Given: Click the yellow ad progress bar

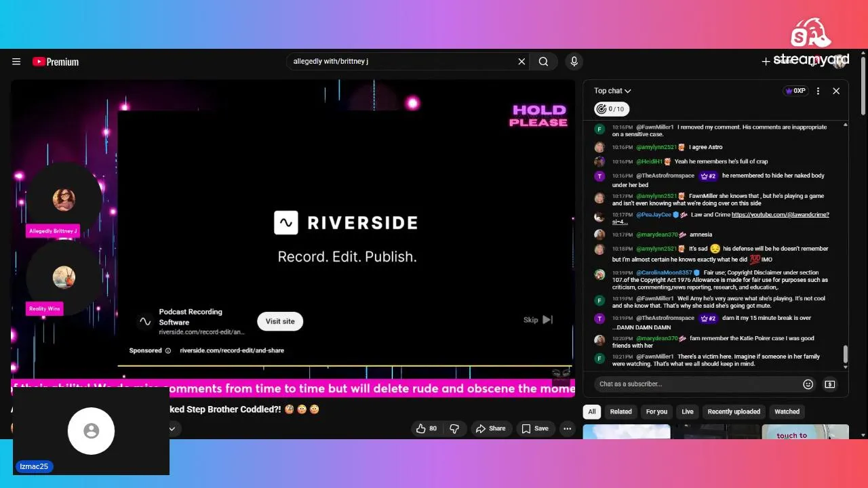Looking at the screenshot, I should tap(344, 367).
